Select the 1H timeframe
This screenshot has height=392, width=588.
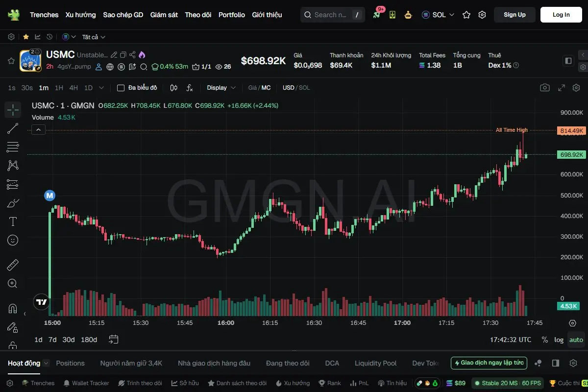point(59,88)
